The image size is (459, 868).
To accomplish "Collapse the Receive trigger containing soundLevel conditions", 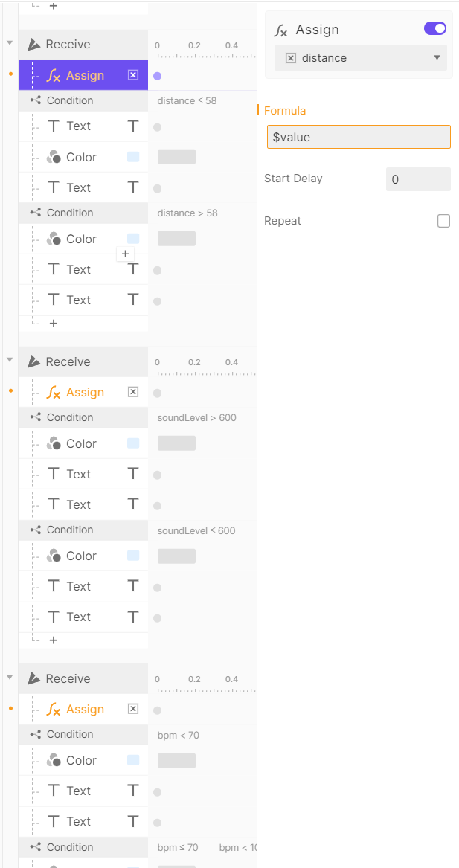I will 10,360.
